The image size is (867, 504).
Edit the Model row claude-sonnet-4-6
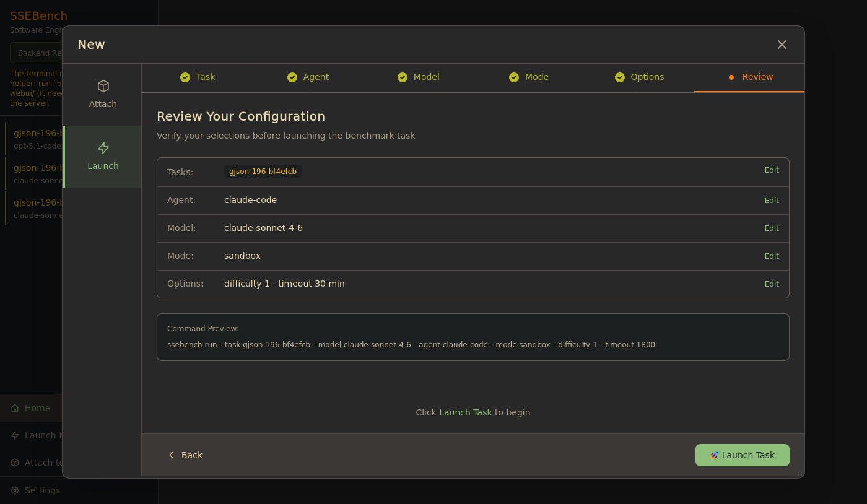click(x=772, y=228)
